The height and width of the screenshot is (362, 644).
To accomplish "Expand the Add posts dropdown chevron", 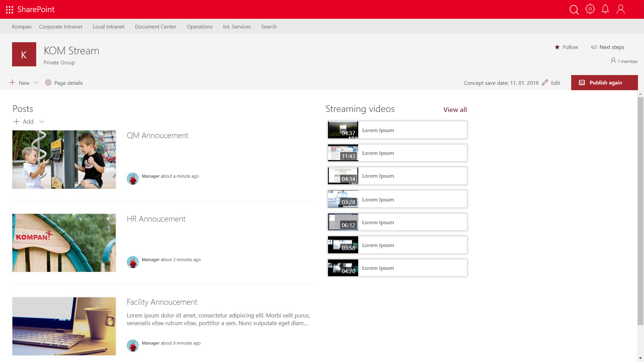I will (42, 122).
